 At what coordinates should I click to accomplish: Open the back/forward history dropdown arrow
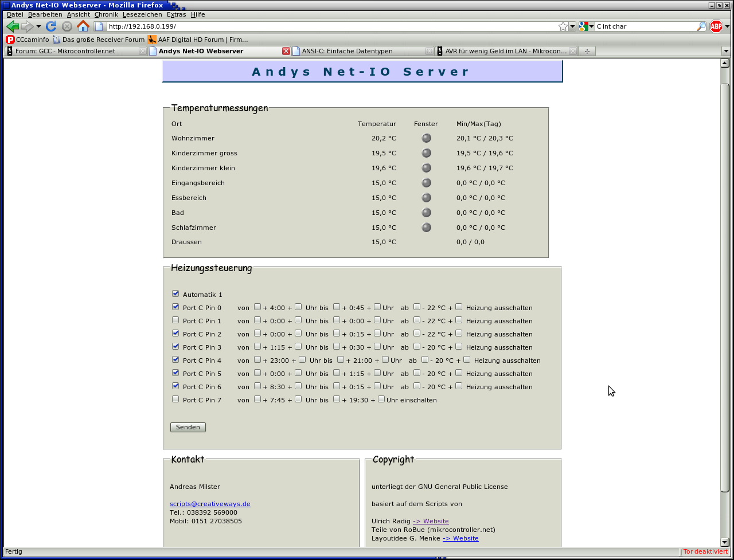(38, 26)
